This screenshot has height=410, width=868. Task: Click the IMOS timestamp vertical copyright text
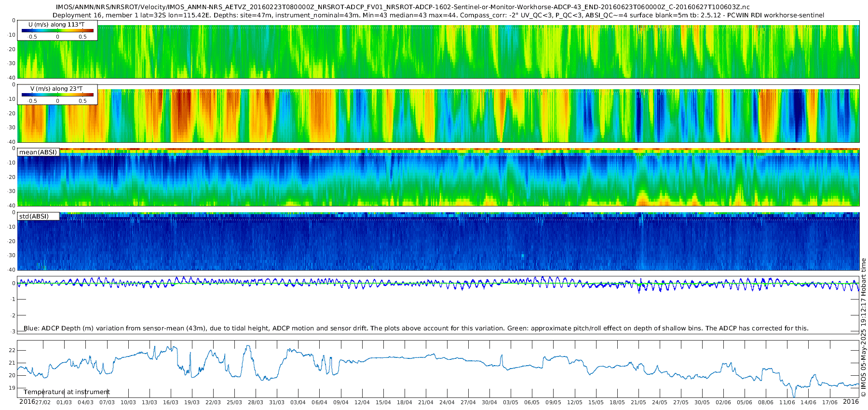[864, 327]
